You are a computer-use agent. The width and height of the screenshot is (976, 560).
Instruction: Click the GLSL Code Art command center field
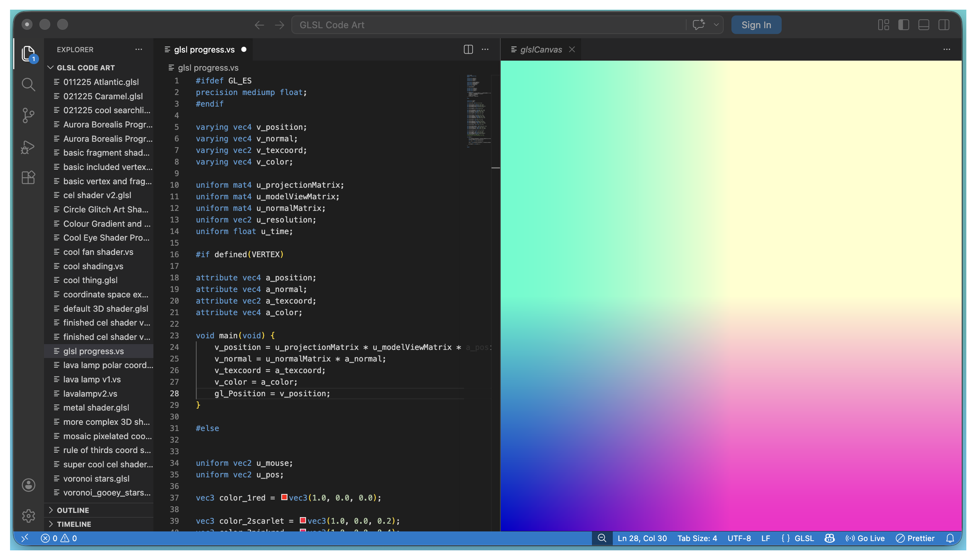coord(488,25)
